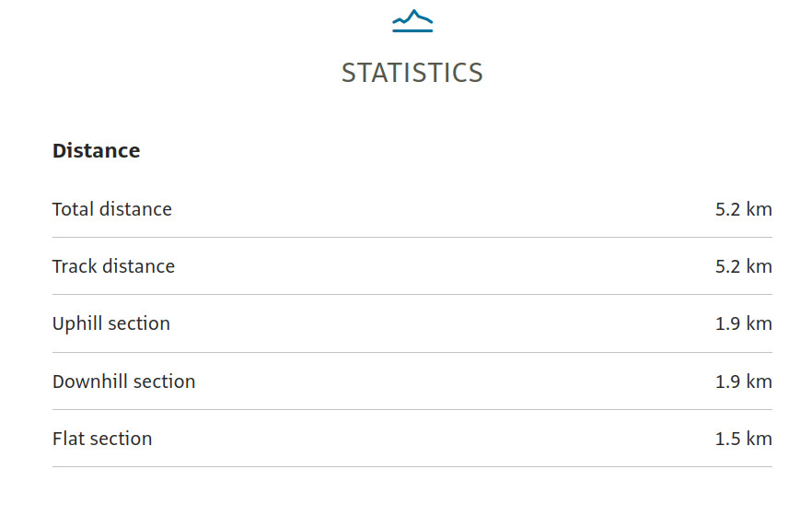Click the Flat section 1.5 km value

[743, 439]
